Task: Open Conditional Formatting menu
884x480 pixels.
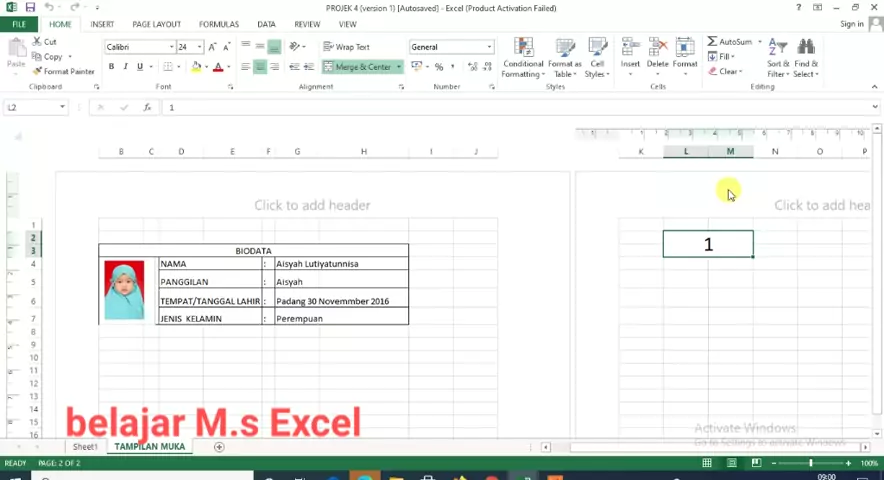Action: [x=522, y=57]
